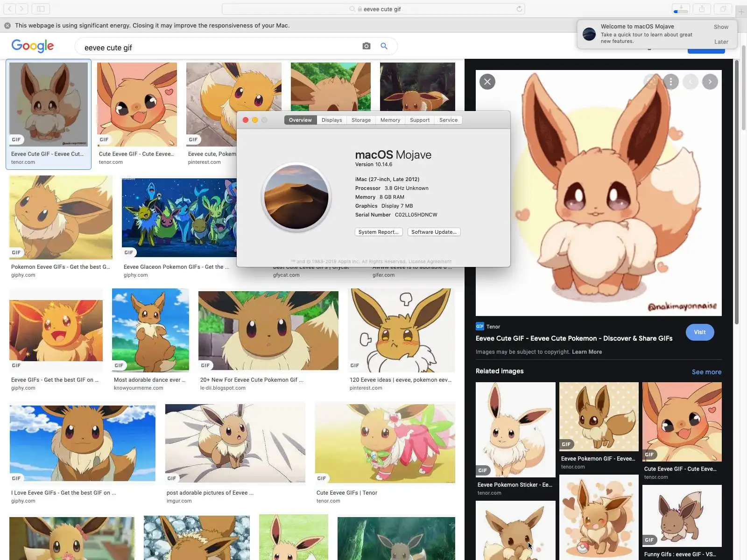Click the blue Visit button
The image size is (747, 560).
700,332
